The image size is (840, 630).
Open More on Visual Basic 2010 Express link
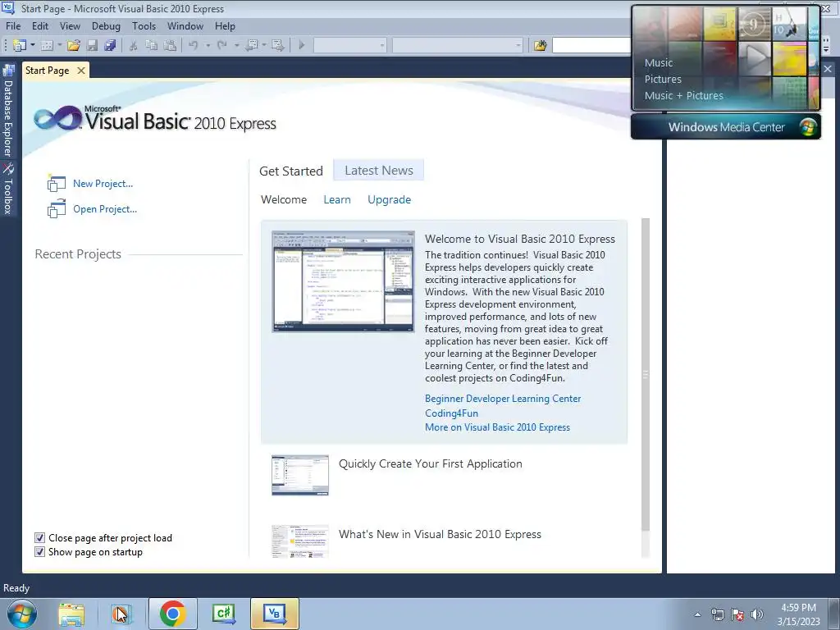497,427
